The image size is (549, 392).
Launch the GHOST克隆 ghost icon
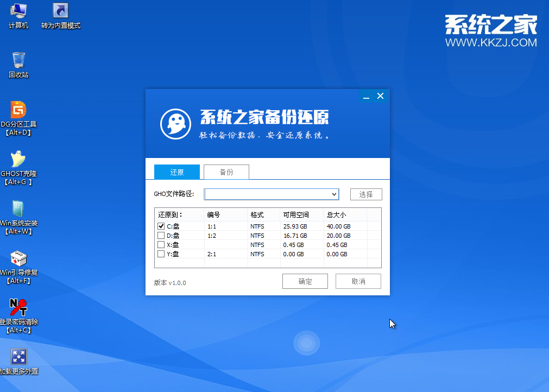click(18, 159)
